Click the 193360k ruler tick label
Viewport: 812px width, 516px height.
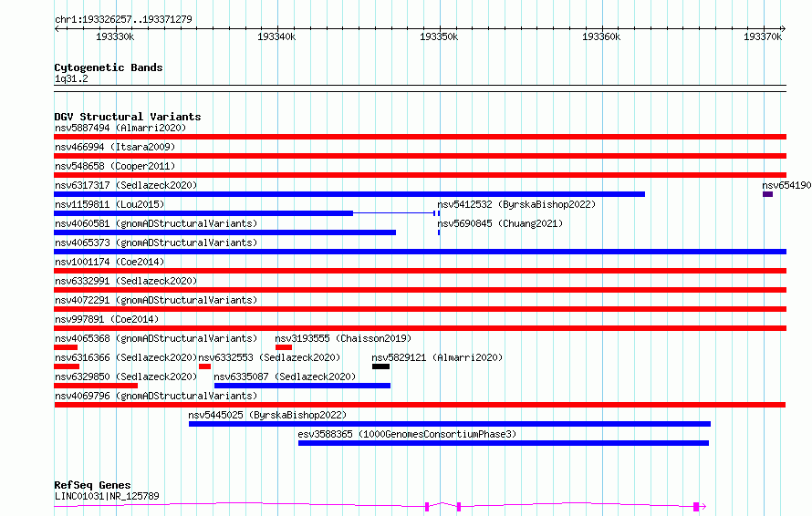[601, 36]
